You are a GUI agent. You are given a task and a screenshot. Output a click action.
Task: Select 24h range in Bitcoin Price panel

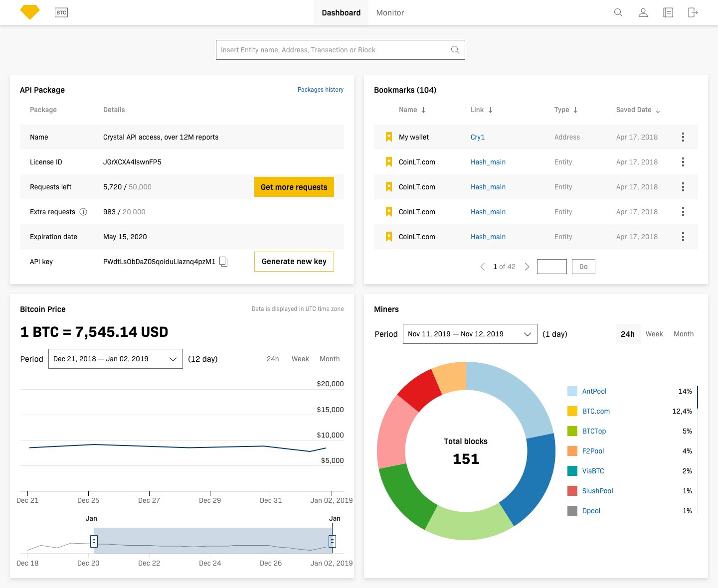pos(273,359)
